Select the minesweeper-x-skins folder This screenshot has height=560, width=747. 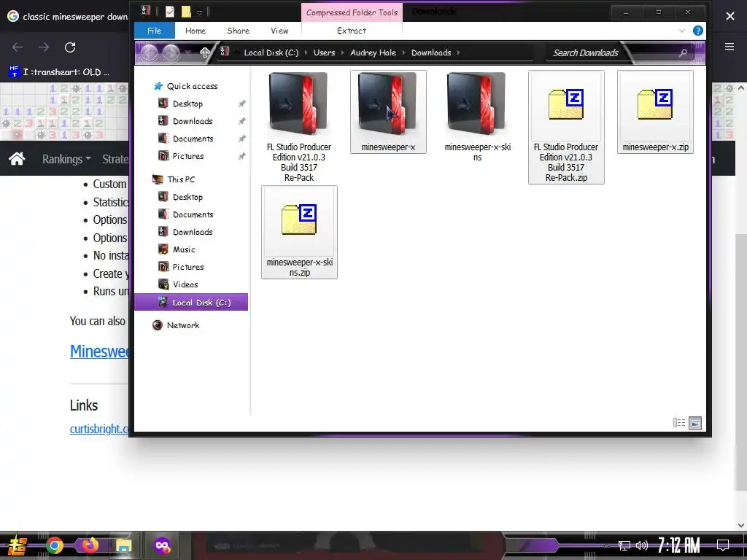pyautogui.click(x=477, y=117)
